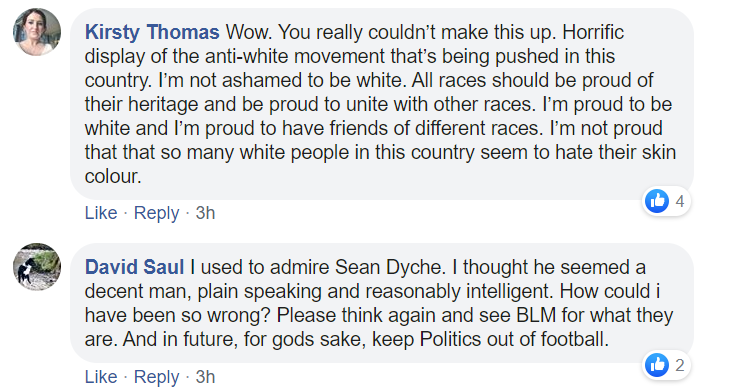This screenshot has width=732, height=392.
Task: Click the blue thumbs-up icon on Kirsty's comment
Action: pos(657,201)
